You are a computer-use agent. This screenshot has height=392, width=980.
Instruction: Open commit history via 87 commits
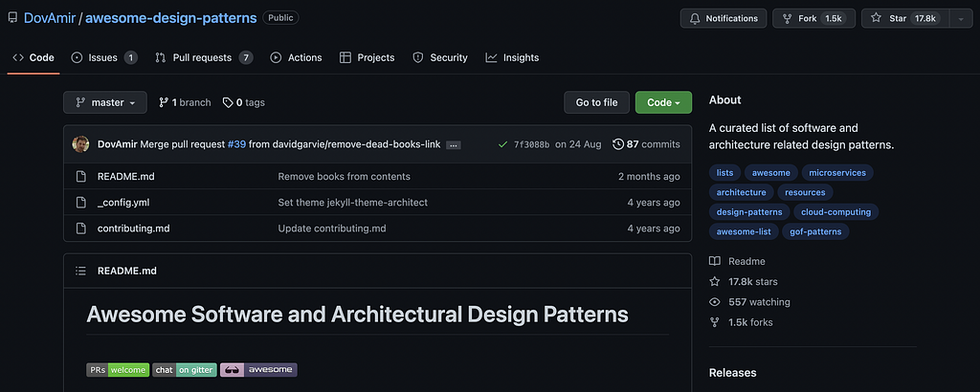[646, 144]
